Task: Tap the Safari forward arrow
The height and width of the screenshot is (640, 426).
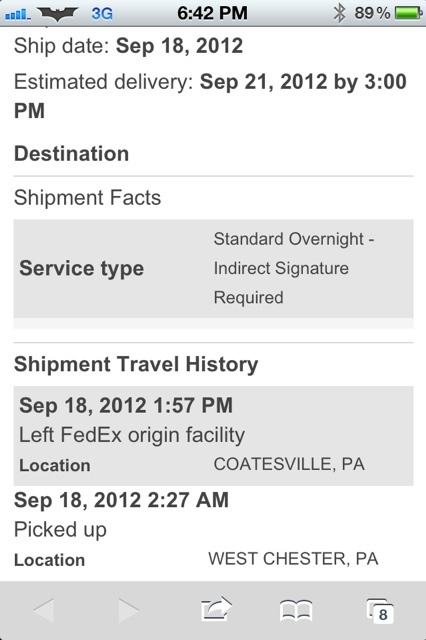Action: coord(128,610)
